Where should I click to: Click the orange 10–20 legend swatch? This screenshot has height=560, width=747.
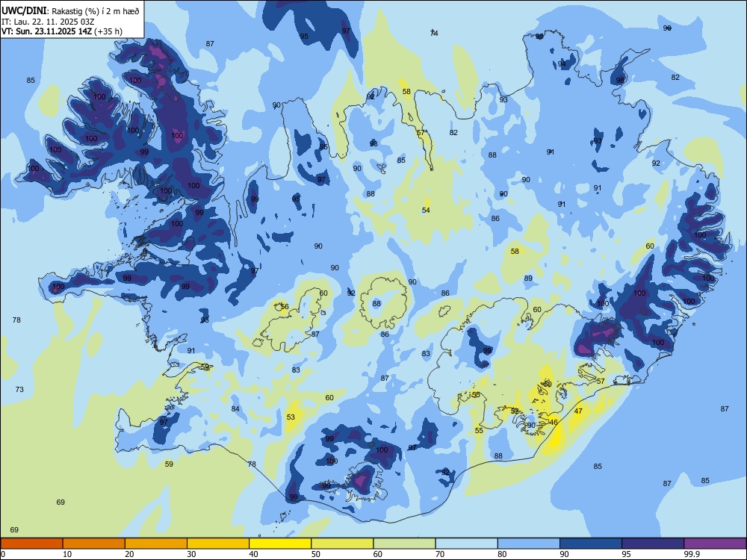tap(94, 544)
